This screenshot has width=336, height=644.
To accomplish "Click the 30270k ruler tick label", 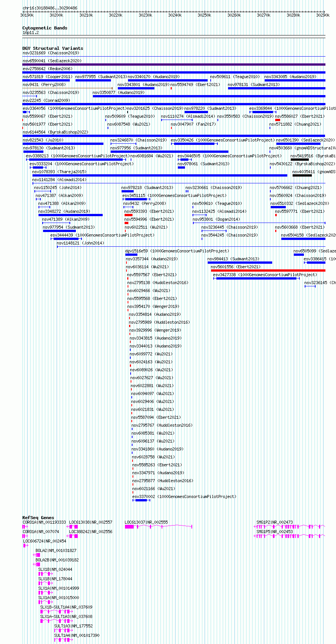I will (264, 15).
